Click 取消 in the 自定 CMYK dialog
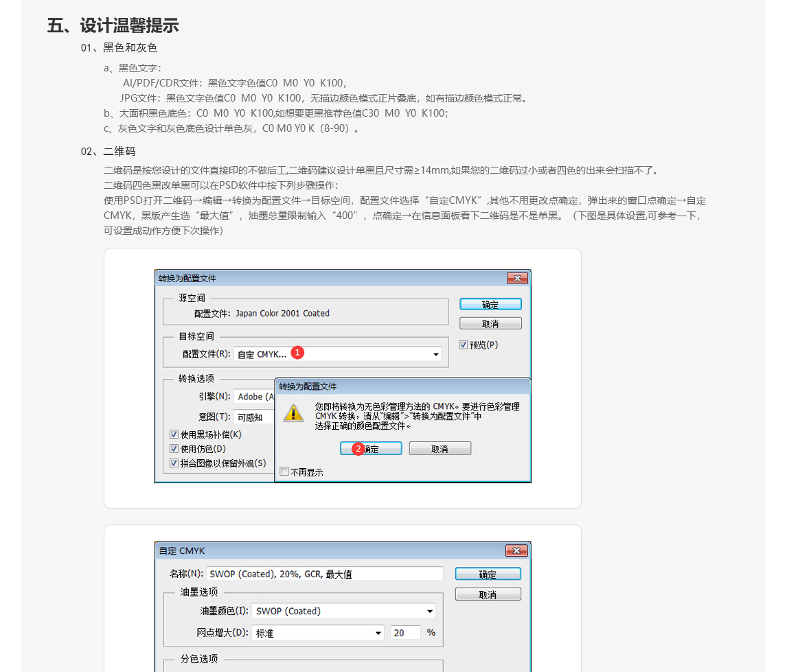 (x=488, y=594)
